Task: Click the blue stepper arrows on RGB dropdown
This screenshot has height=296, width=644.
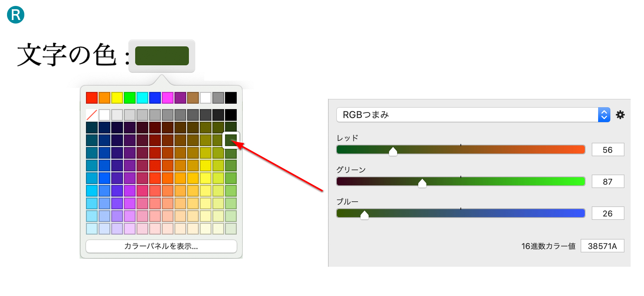Action: 604,115
